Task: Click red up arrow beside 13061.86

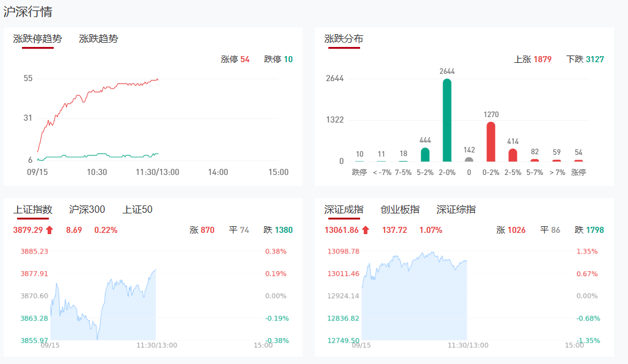Action: (x=366, y=230)
